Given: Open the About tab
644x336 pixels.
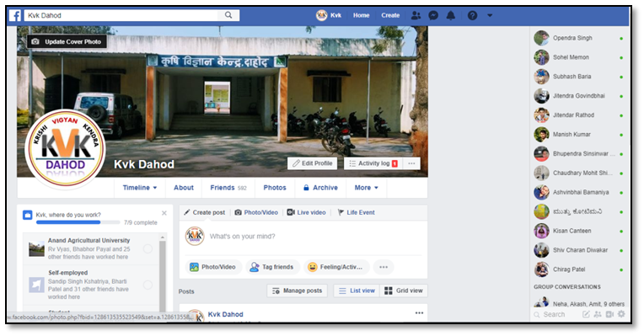Looking at the screenshot, I should (x=184, y=188).
